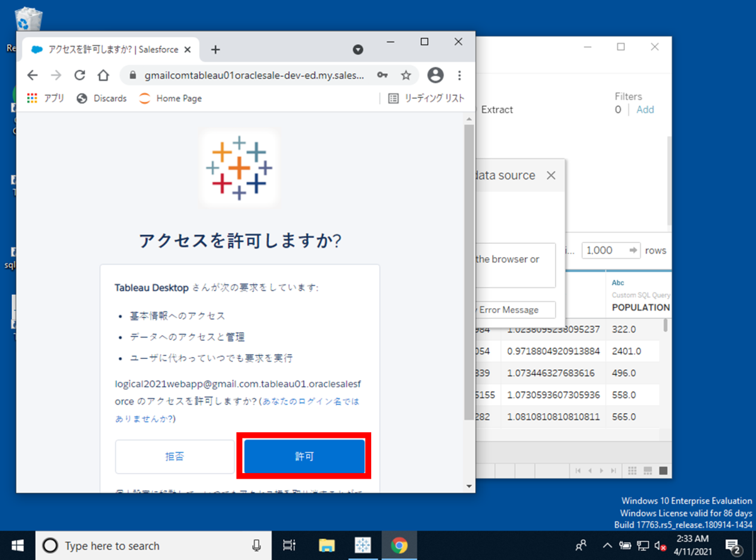756x560 pixels.
Task: Open the Chrome profile avatar menu
Action: pyautogui.click(x=435, y=76)
